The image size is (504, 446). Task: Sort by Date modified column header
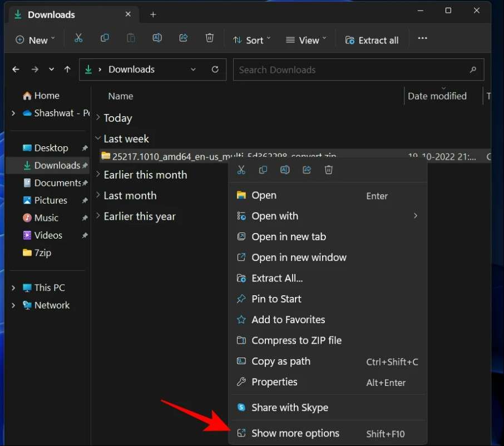click(x=437, y=96)
